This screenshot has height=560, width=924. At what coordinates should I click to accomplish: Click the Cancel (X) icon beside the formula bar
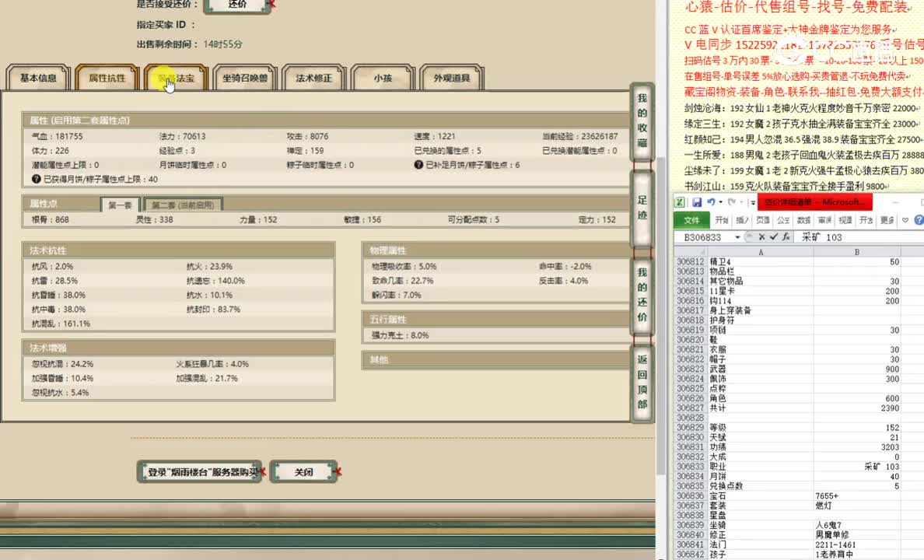(761, 235)
